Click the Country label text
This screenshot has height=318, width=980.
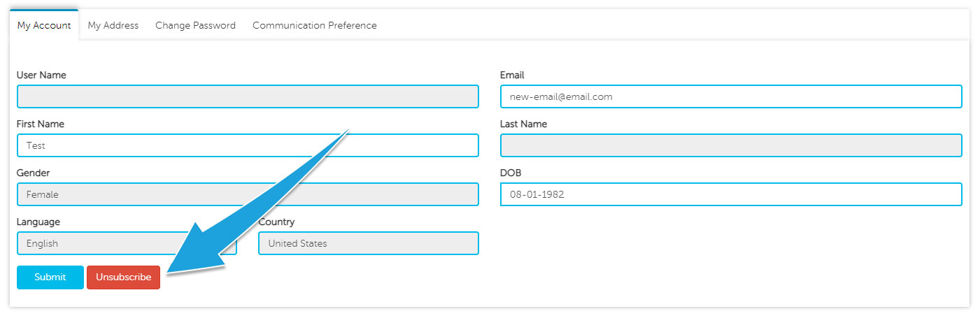(276, 222)
